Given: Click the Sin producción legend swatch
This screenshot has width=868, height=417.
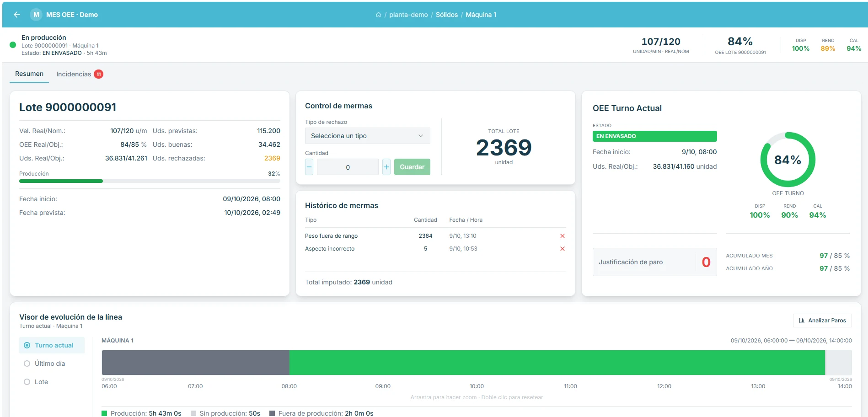Looking at the screenshot, I should point(193,413).
